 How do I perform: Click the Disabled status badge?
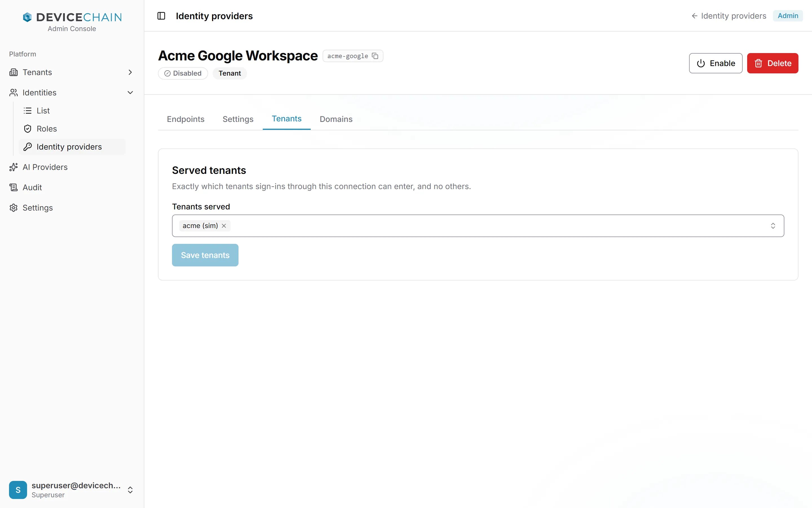183,73
